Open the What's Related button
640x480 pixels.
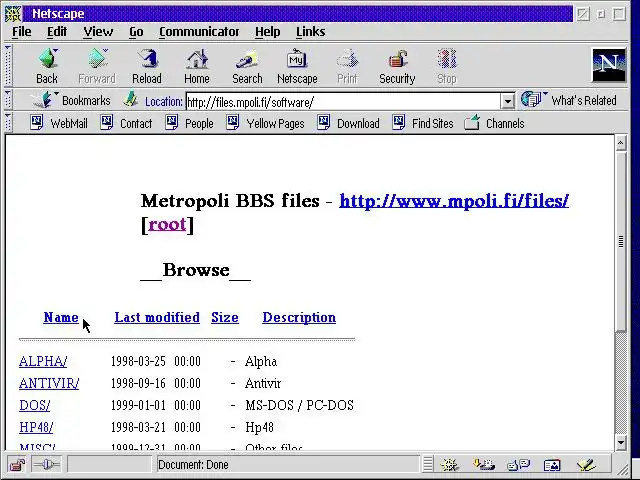coord(569,100)
